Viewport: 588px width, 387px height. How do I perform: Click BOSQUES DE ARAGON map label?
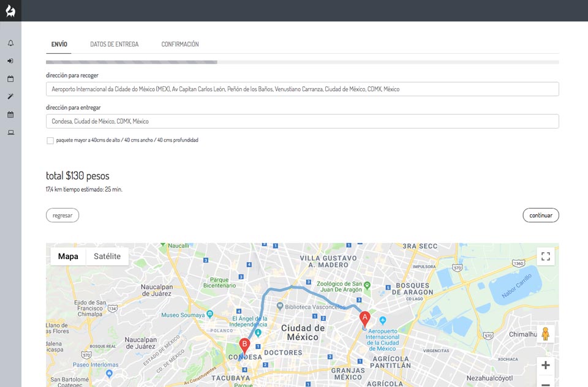tap(412, 289)
